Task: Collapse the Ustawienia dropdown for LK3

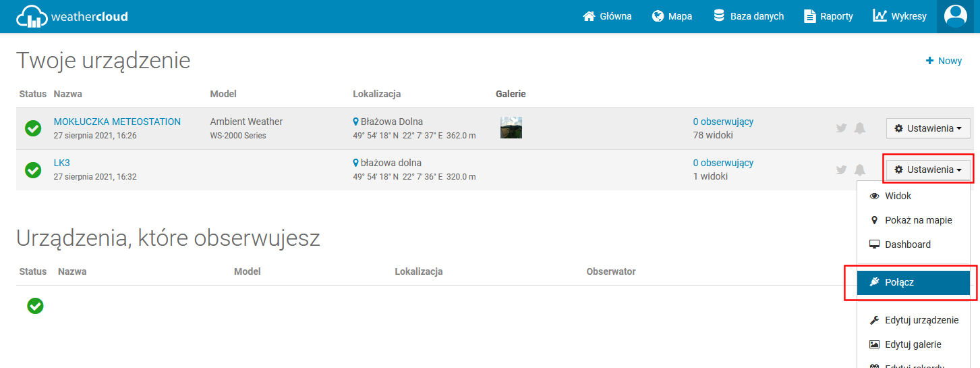Action: [x=927, y=169]
